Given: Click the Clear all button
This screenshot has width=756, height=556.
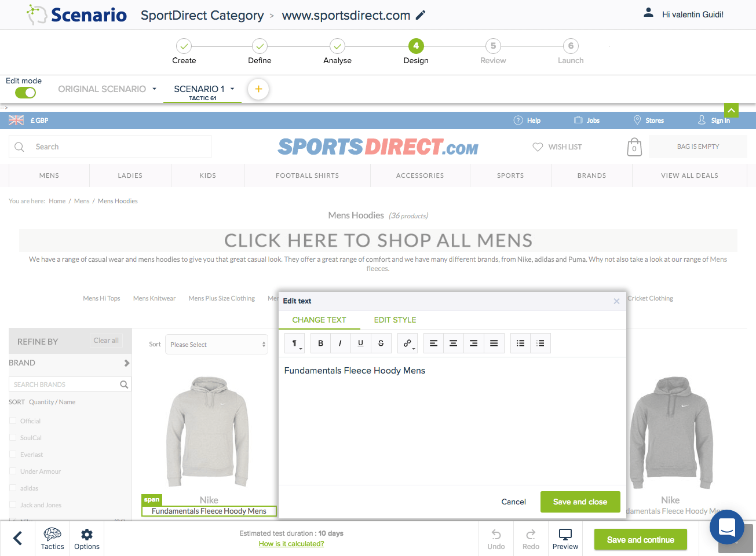Looking at the screenshot, I should [106, 341].
